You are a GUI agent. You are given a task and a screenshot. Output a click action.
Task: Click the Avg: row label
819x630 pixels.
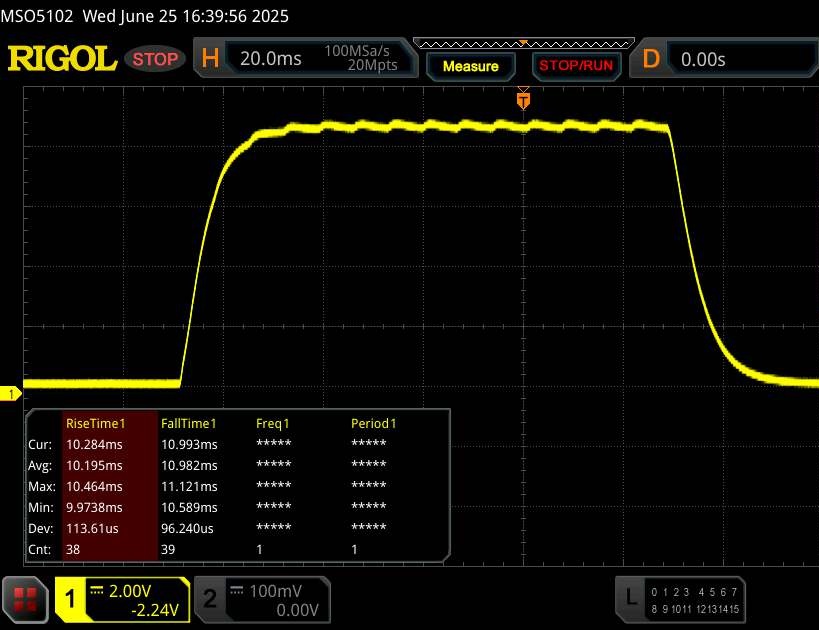point(40,465)
